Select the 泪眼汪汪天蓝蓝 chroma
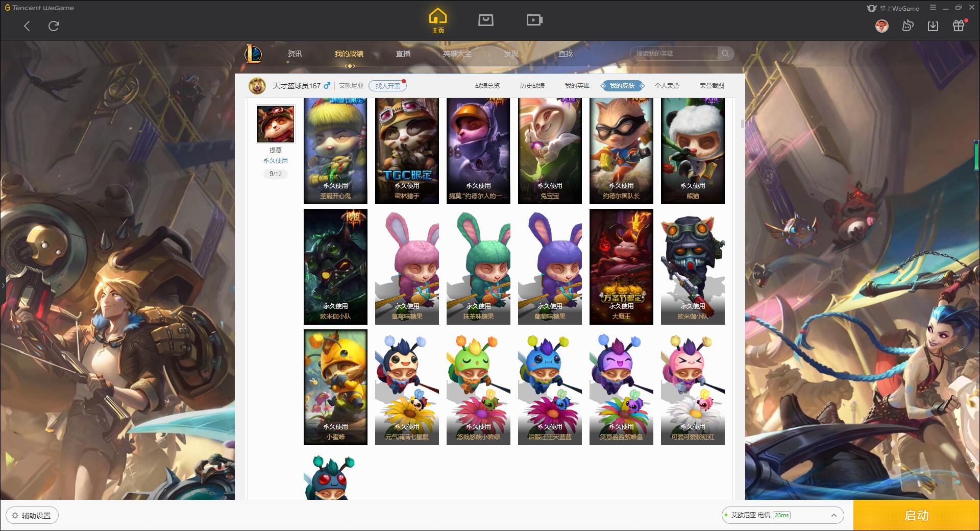This screenshot has height=531, width=980. pos(550,388)
